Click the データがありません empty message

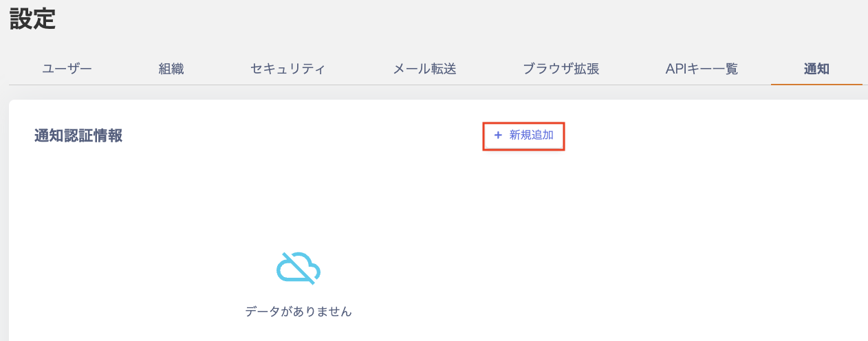pos(299,311)
